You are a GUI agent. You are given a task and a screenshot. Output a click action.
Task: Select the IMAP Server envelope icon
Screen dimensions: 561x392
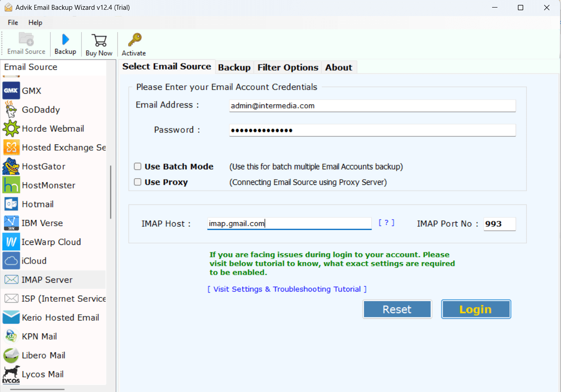click(11, 280)
